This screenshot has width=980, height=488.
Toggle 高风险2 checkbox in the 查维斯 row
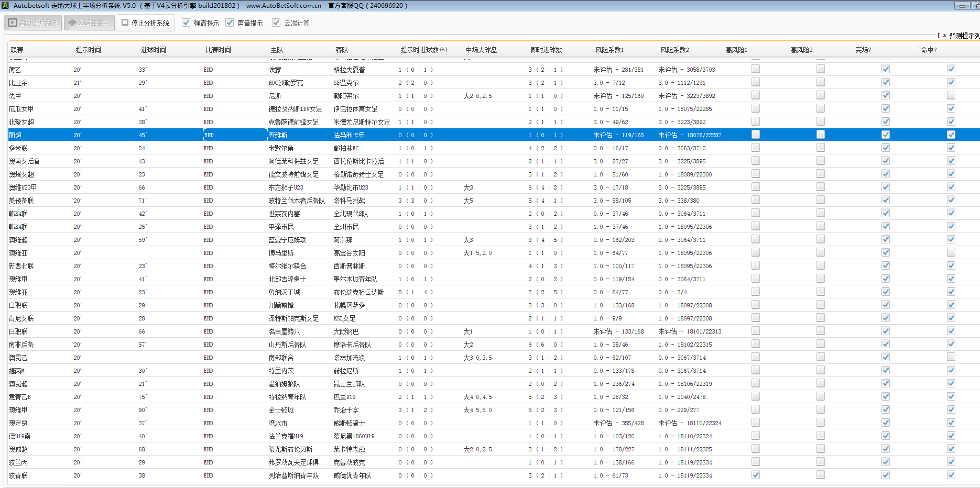tap(820, 135)
